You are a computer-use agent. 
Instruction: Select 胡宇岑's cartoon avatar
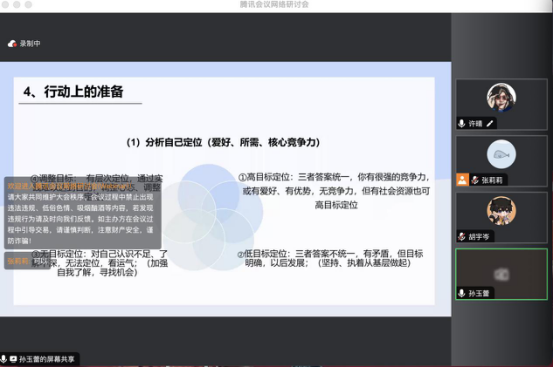point(501,211)
